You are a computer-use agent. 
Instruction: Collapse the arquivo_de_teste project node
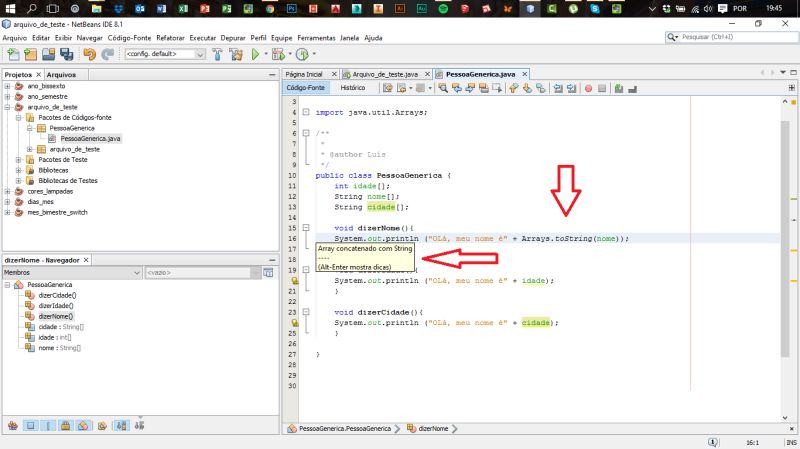pos(8,107)
